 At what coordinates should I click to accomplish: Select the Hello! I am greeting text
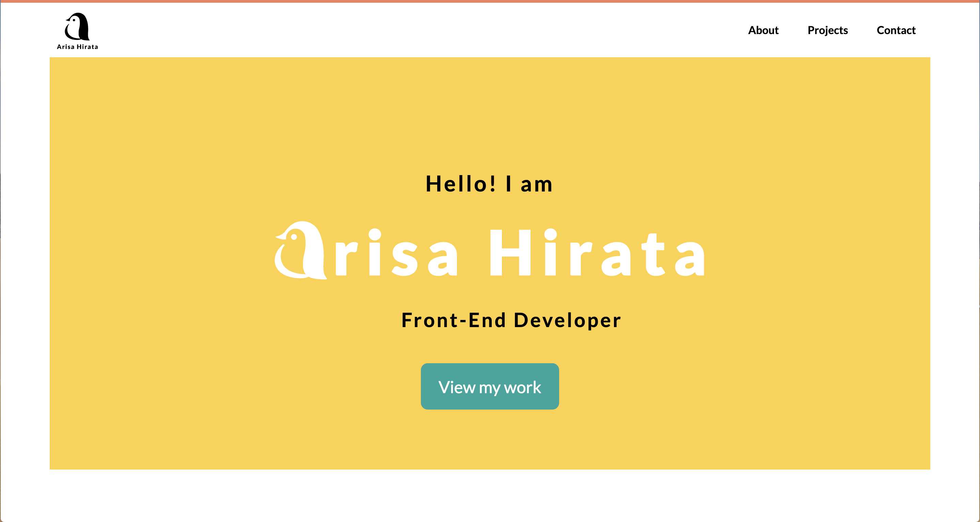coord(489,184)
